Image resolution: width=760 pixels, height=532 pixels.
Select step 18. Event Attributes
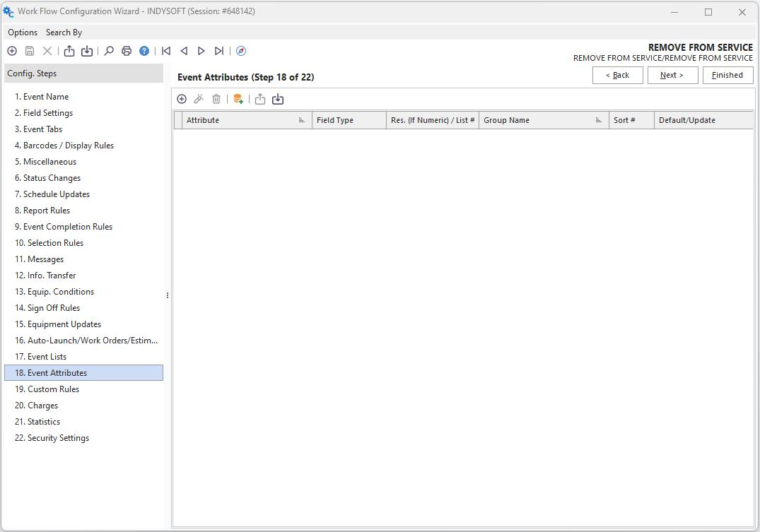(x=83, y=372)
